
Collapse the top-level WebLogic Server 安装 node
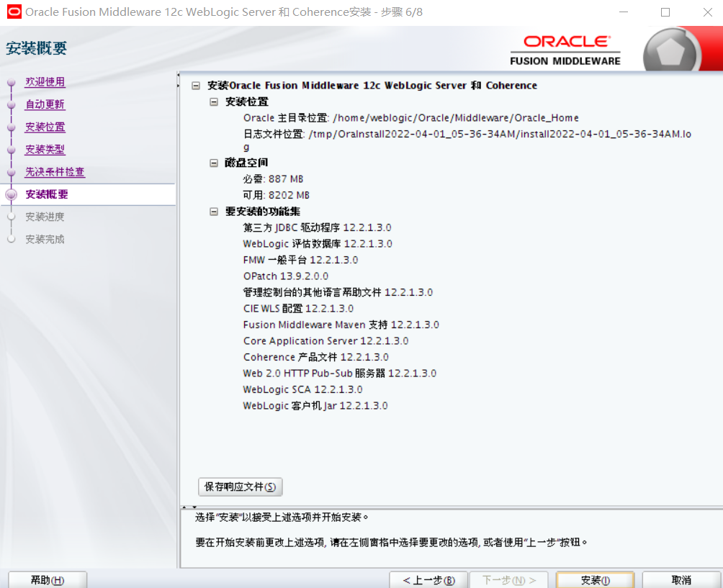(194, 85)
